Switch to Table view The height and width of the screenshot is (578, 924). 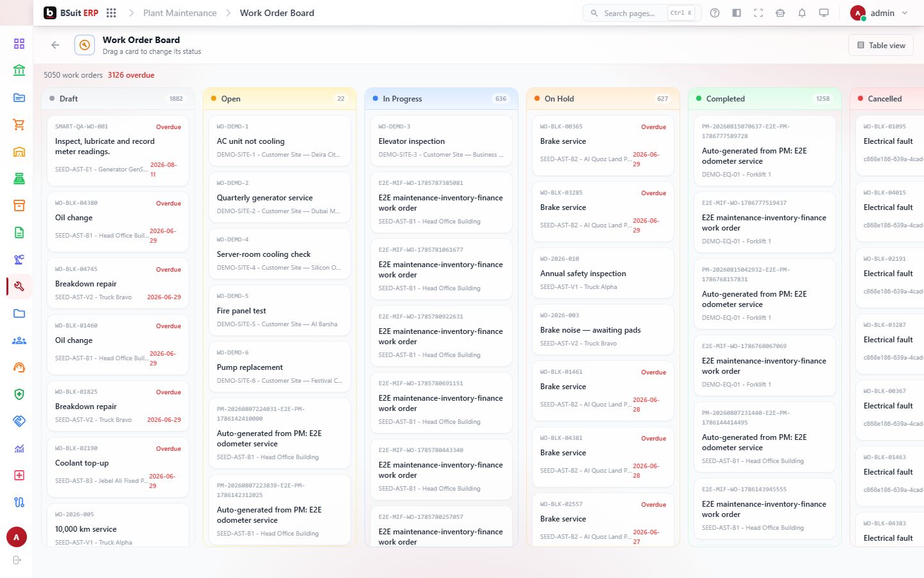[881, 45]
